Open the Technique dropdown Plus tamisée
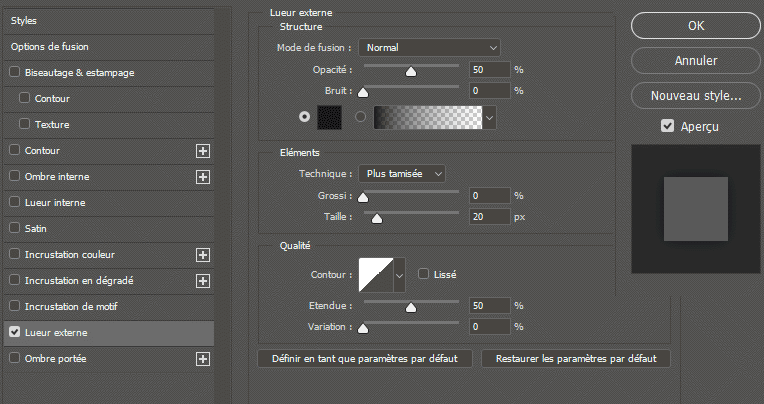This screenshot has width=764, height=404. click(402, 174)
